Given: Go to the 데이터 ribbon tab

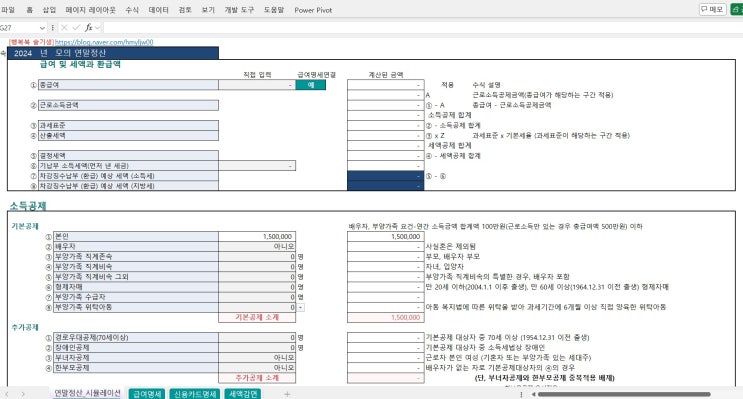Looking at the screenshot, I should (158, 9).
